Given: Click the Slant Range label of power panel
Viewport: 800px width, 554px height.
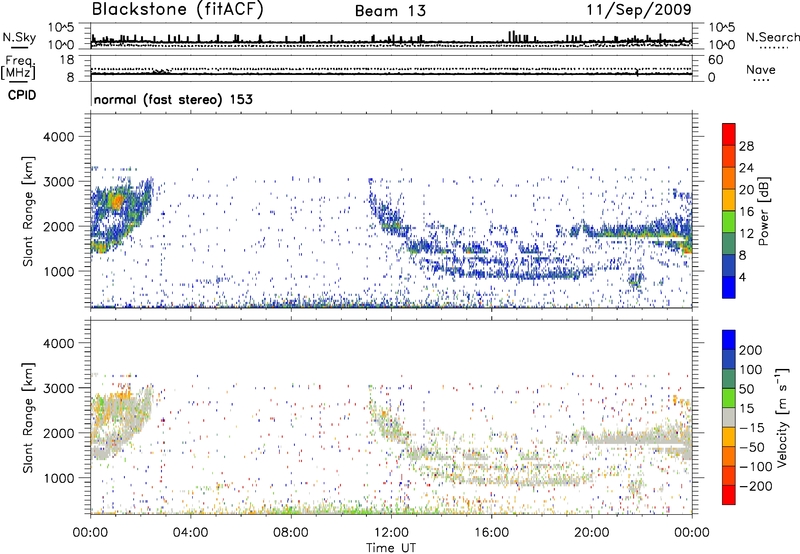Looking at the screenshot, I should tap(28, 211).
